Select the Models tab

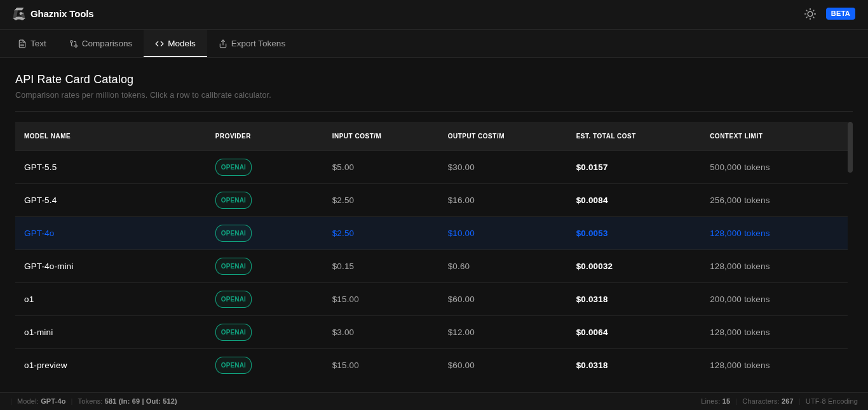pos(175,44)
